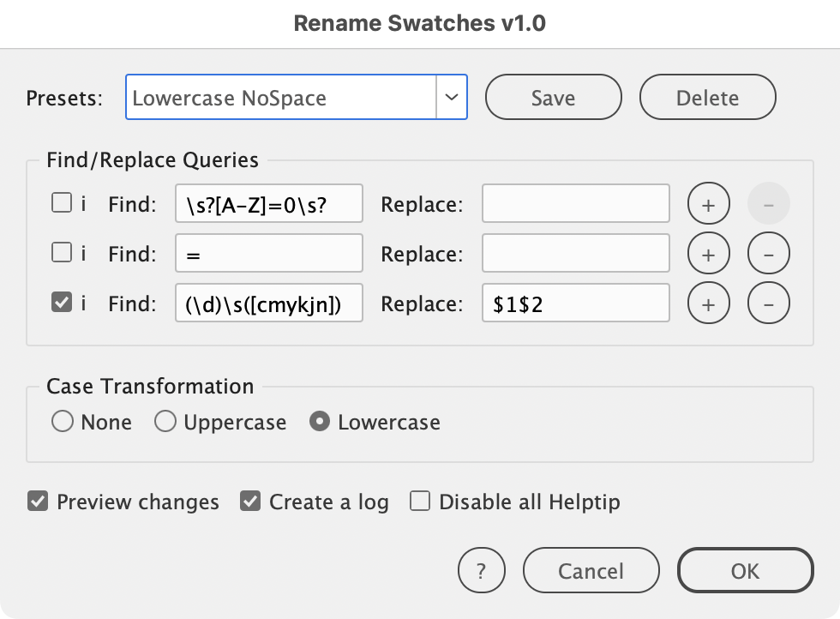Image resolution: width=840 pixels, height=619 pixels.
Task: Remove the second find/replace query
Action: pos(768,254)
